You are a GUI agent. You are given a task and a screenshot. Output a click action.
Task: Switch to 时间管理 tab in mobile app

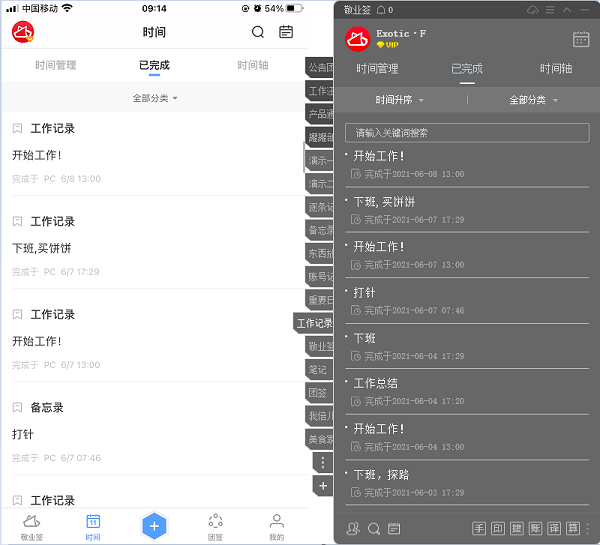coord(56,65)
